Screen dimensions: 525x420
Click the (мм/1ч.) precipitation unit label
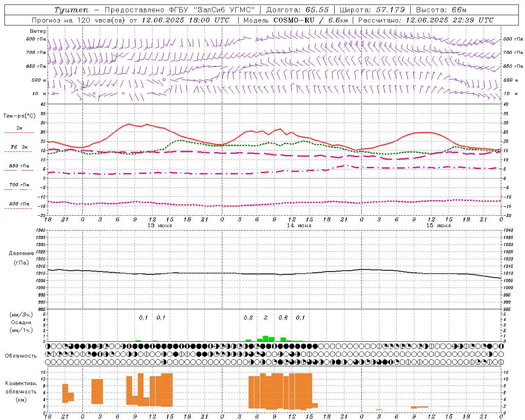(x=21, y=330)
